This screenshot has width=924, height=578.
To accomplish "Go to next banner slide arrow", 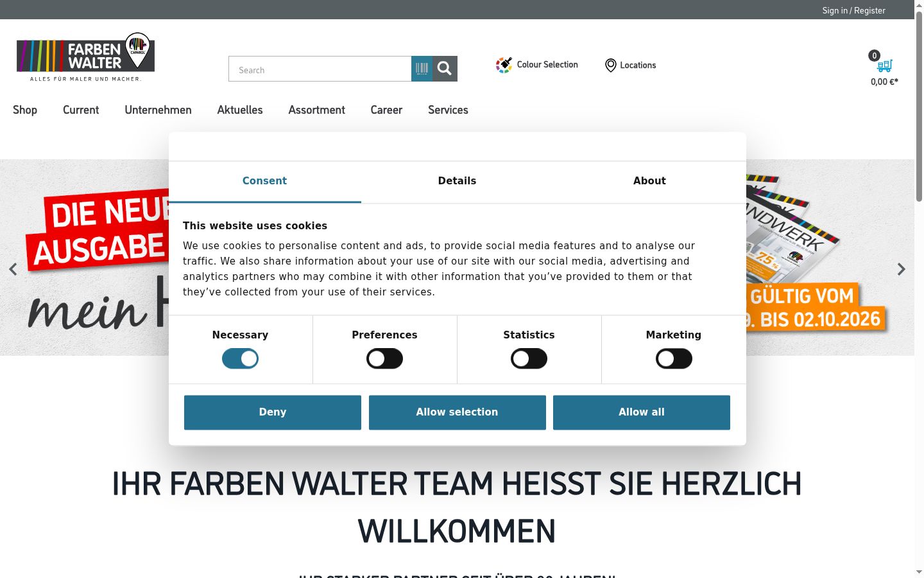I will (902, 269).
